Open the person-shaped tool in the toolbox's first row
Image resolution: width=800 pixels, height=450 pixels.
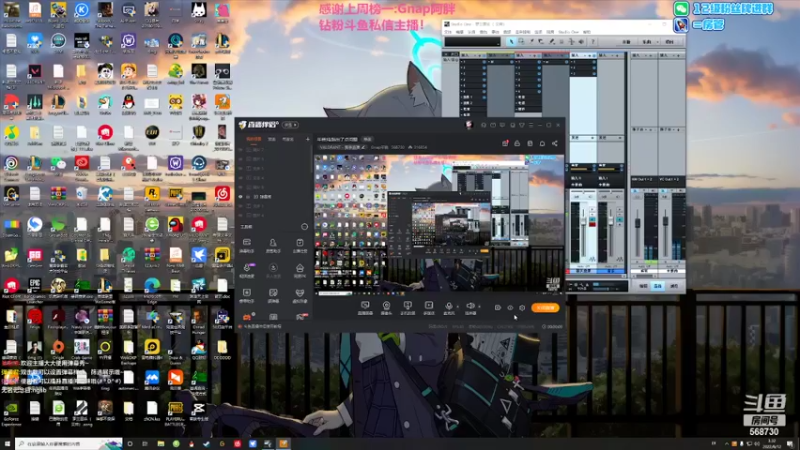[x=273, y=244]
